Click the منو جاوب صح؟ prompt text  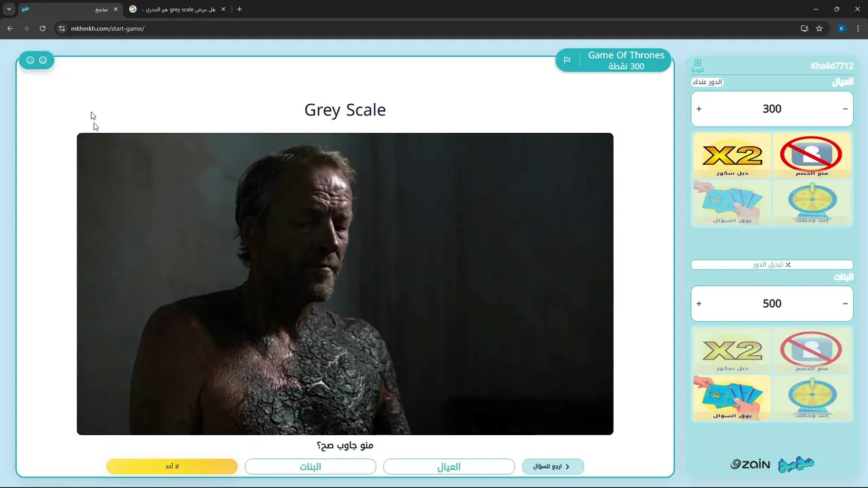click(x=345, y=445)
